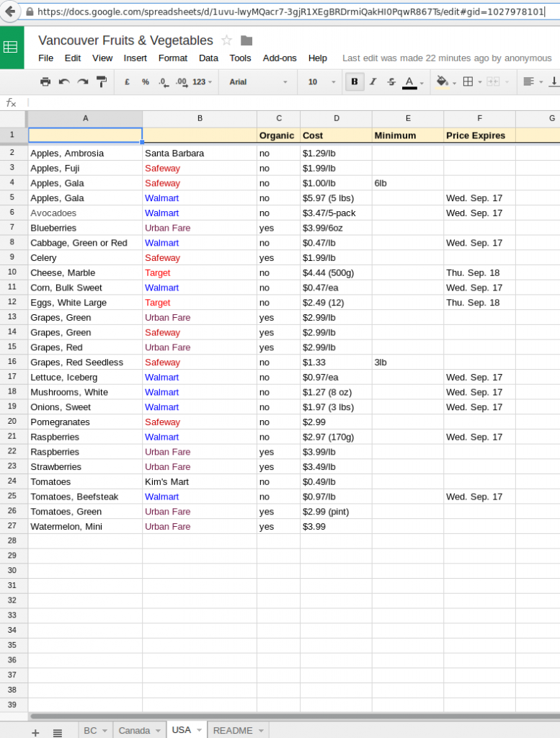Increase decimal places icon
The width and height of the screenshot is (560, 738).
[181, 82]
